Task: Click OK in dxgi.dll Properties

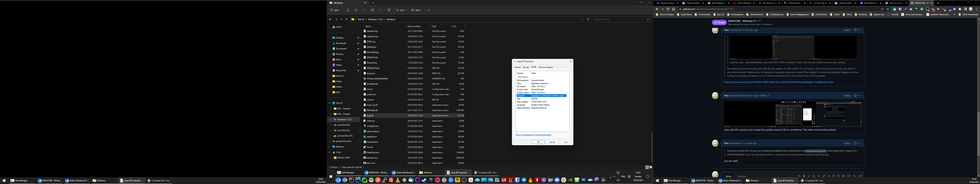Action: pyautogui.click(x=538, y=142)
